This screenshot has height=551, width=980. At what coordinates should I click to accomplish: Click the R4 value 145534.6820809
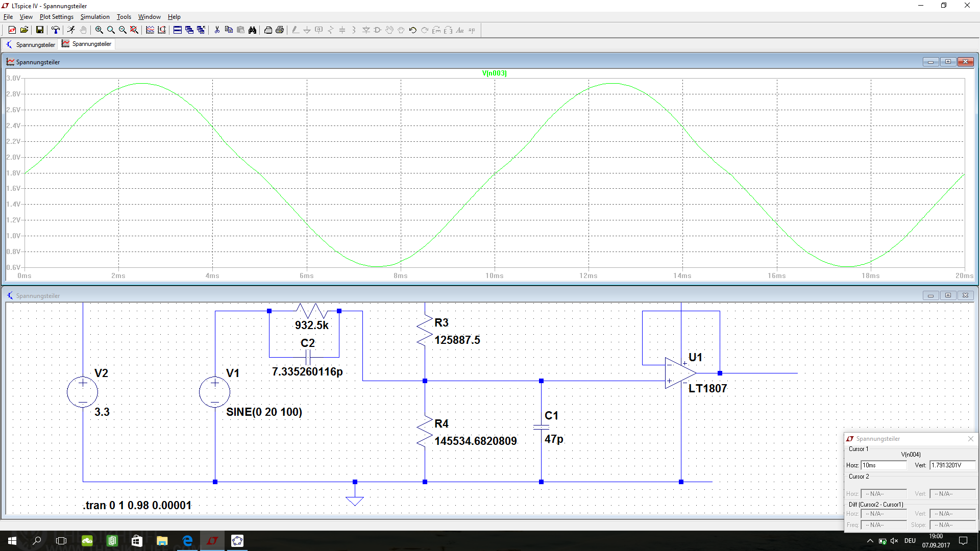click(476, 441)
